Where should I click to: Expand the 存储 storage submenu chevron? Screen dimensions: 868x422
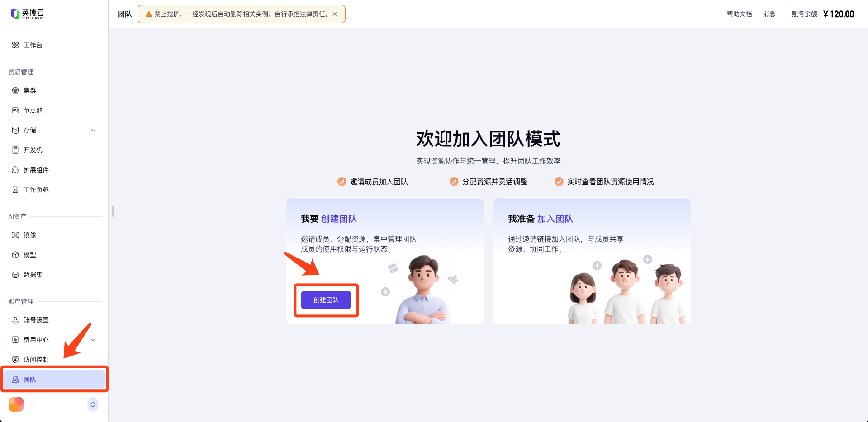[x=93, y=130]
